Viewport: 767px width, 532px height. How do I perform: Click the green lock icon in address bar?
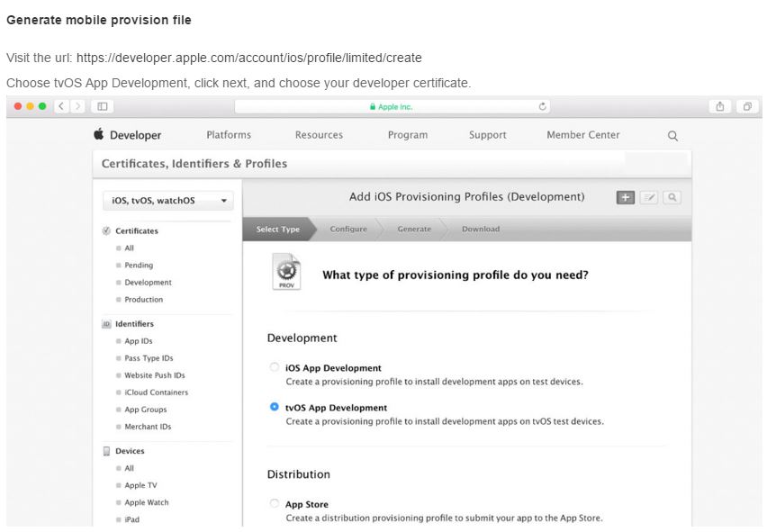click(x=373, y=106)
